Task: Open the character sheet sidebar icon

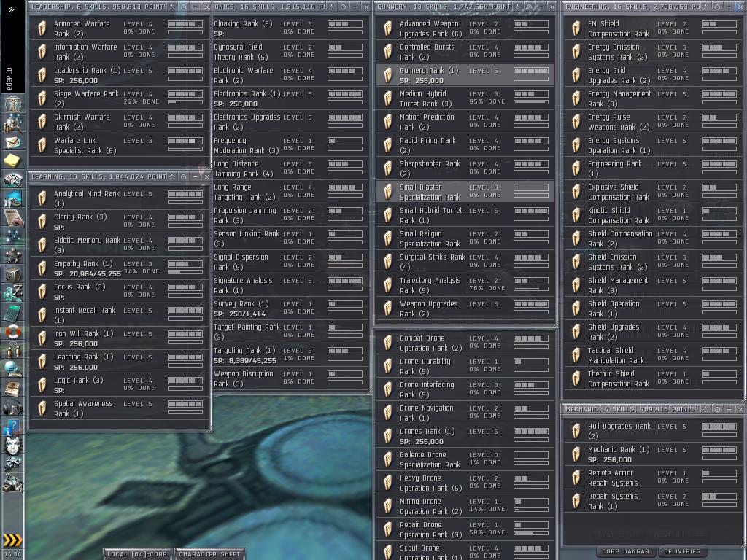Action: [x=12, y=104]
